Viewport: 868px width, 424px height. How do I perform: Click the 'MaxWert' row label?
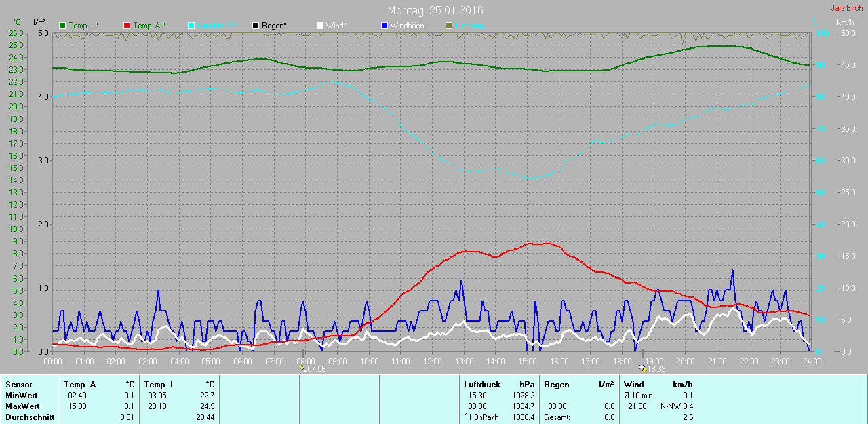click(22, 406)
